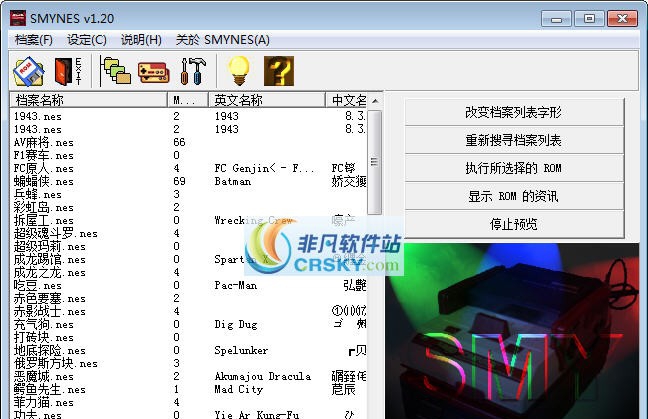The width and height of the screenshot is (648, 419).
Task: Click the yellow light bulb icon
Action: [239, 71]
